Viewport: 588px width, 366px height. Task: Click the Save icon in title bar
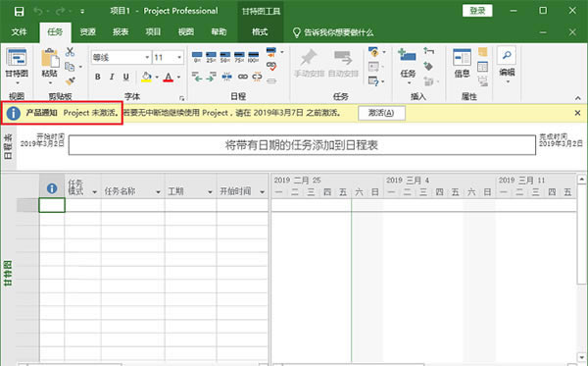(x=19, y=11)
